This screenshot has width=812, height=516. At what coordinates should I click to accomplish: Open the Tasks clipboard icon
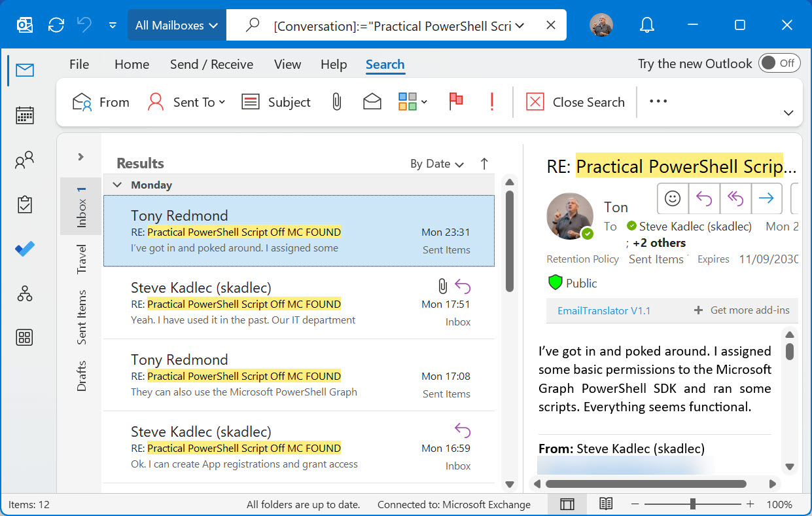[25, 205]
